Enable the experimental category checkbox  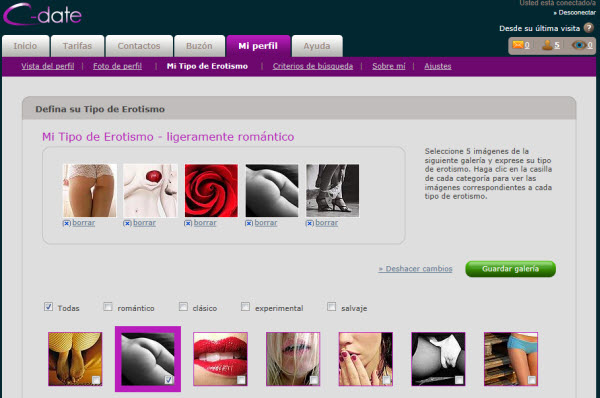245,307
